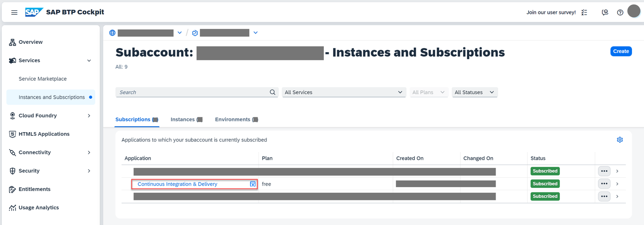
Task: Collapse the Services section chevron
Action: (89, 60)
